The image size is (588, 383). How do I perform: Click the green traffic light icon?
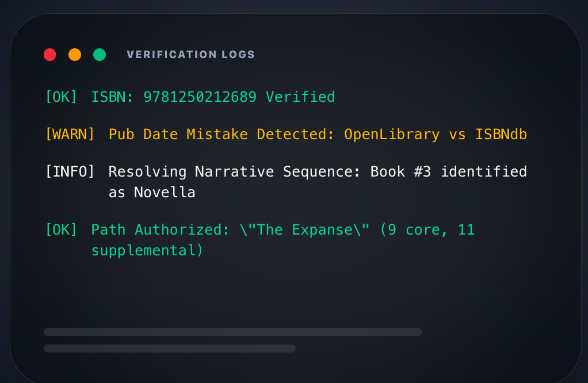[x=99, y=55]
